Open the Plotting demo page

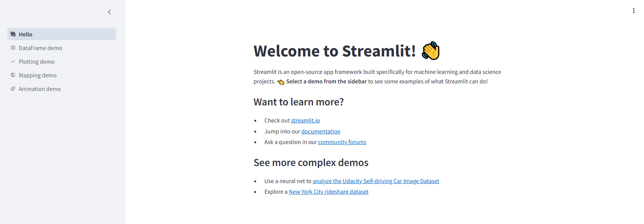62,61
